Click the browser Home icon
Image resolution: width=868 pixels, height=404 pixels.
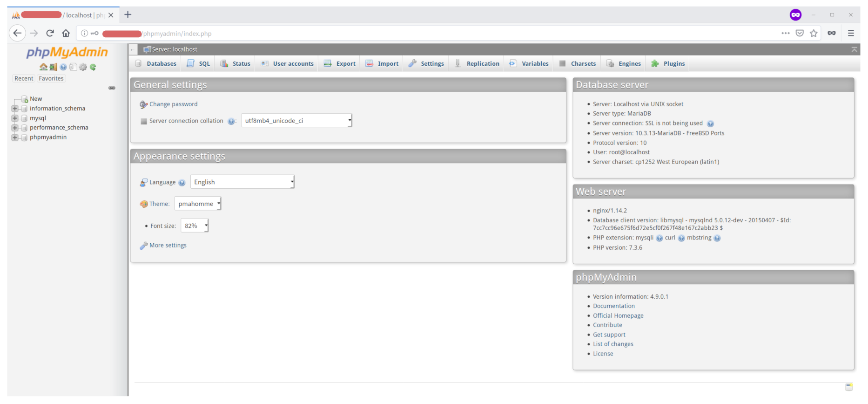coord(66,33)
